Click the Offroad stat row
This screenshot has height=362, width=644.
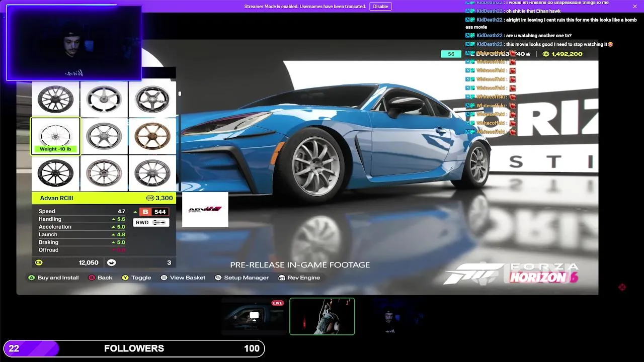(82, 250)
